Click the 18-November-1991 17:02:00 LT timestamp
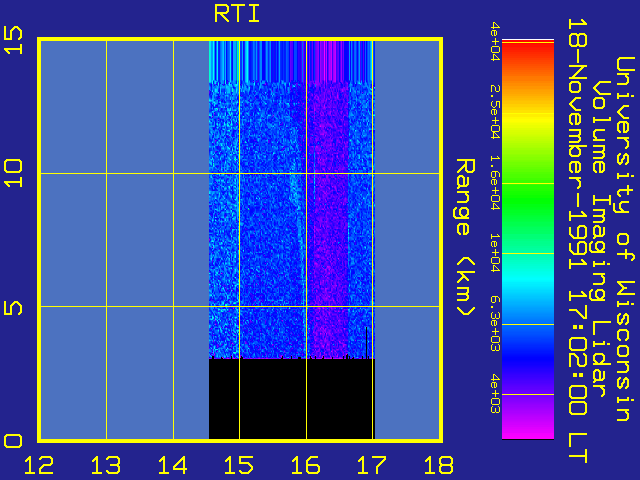 tap(578, 240)
